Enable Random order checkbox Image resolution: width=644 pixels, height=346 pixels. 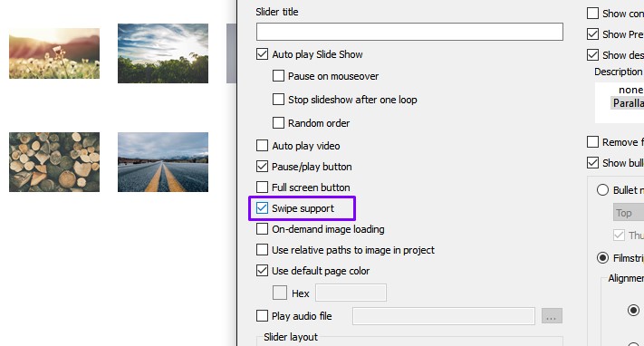coord(278,122)
